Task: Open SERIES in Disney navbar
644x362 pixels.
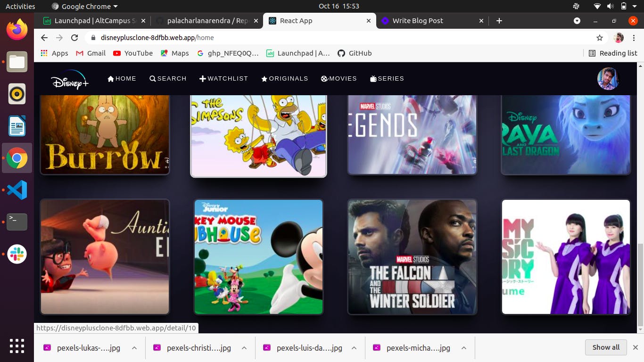Action: tap(387, 79)
